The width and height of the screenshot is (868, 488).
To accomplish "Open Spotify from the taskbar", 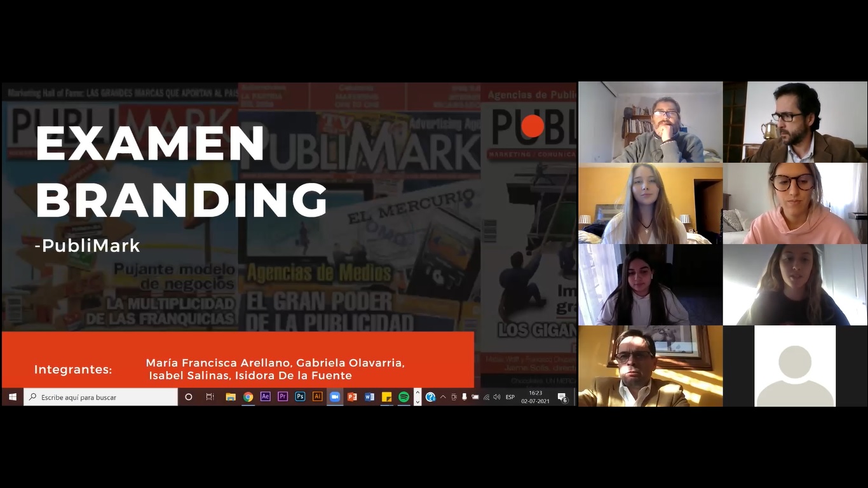I will click(x=403, y=397).
